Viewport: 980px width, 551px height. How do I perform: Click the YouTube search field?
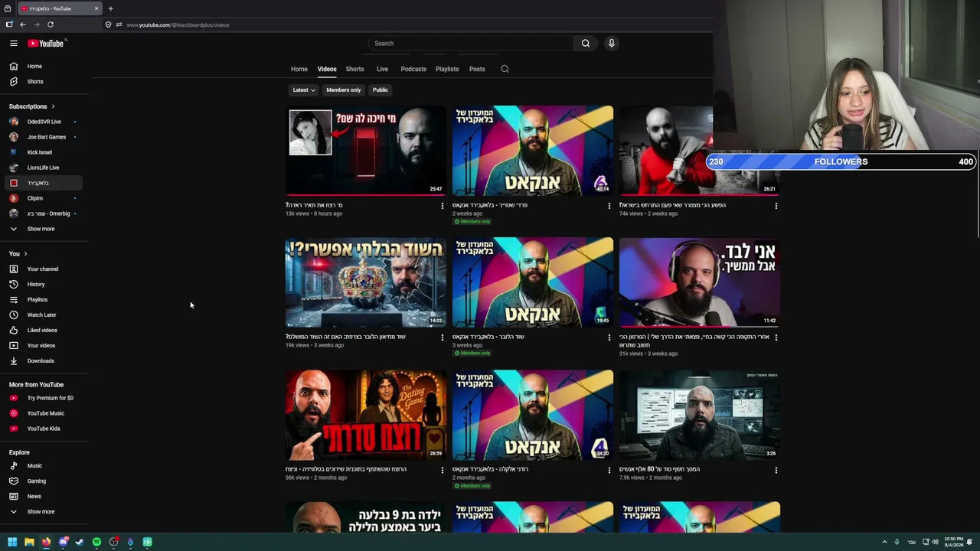click(x=471, y=44)
